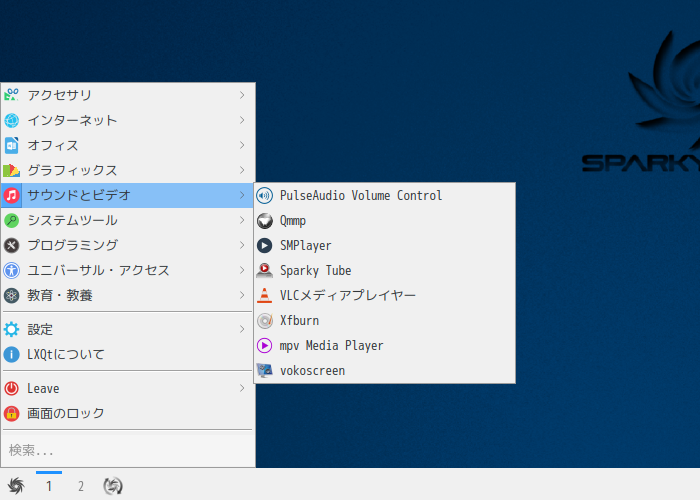Switch to desktop 2 in pager
This screenshot has width=700, height=500.
(x=81, y=486)
